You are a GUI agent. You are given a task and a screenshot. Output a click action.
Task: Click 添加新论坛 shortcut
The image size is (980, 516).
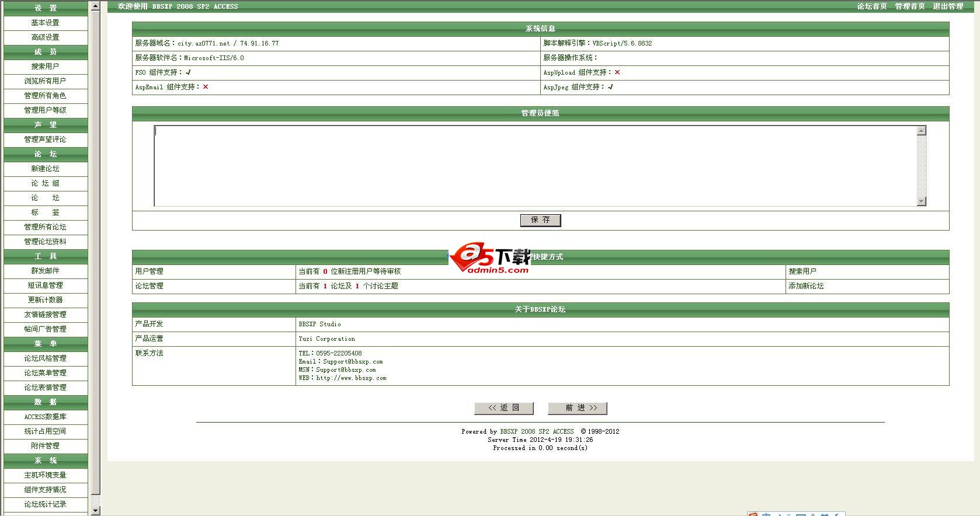pyautogui.click(x=806, y=286)
